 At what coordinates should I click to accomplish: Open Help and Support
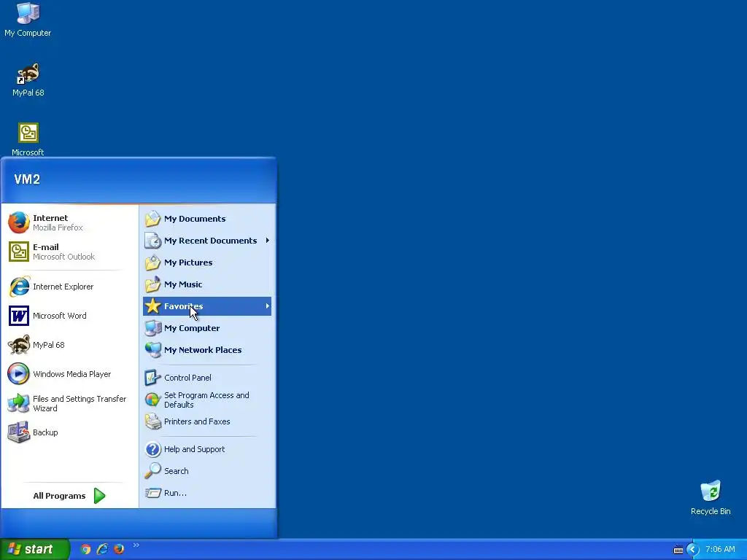(207, 449)
